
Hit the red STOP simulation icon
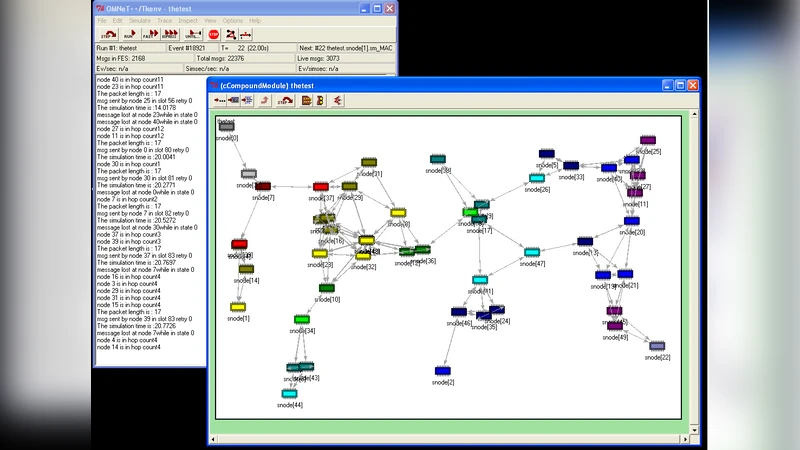[213, 34]
